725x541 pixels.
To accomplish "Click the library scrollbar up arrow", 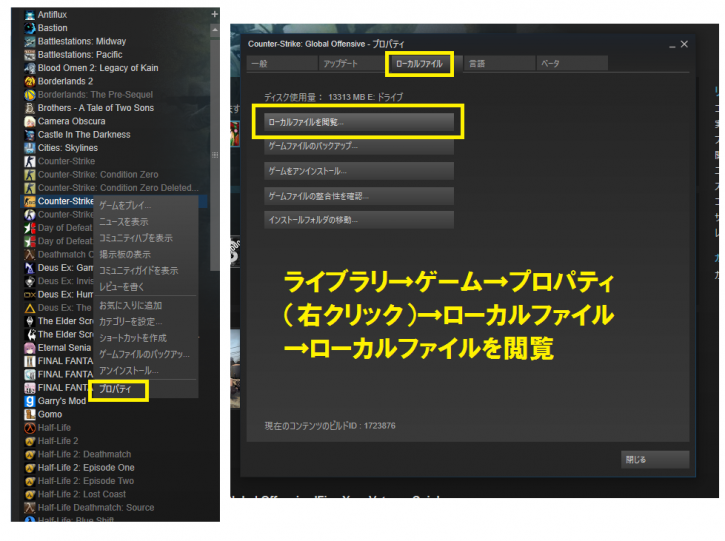I will tap(215, 31).
